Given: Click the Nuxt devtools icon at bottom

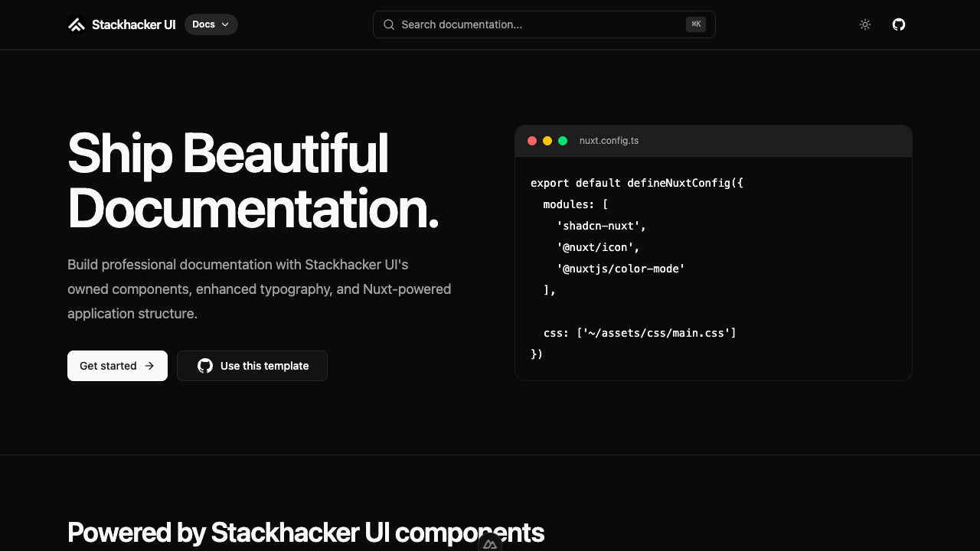Looking at the screenshot, I should click(490, 543).
